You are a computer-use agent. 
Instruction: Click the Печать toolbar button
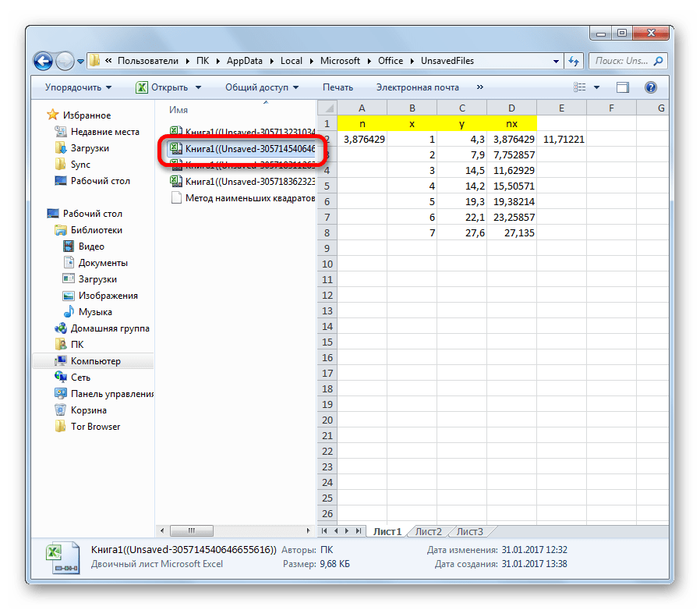pyautogui.click(x=338, y=87)
